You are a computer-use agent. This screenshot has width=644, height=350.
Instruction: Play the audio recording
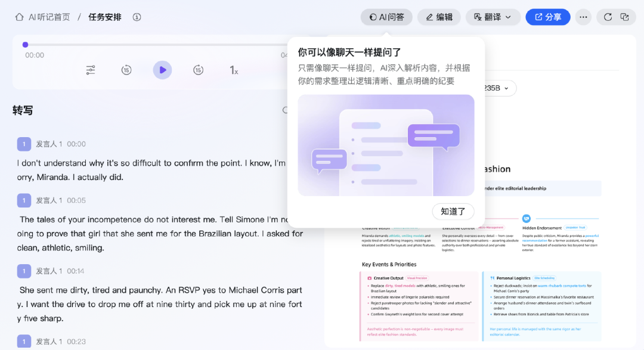coord(162,70)
